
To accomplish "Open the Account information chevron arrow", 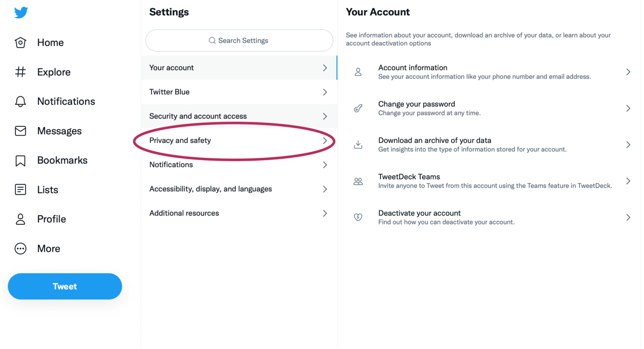I will (x=628, y=72).
